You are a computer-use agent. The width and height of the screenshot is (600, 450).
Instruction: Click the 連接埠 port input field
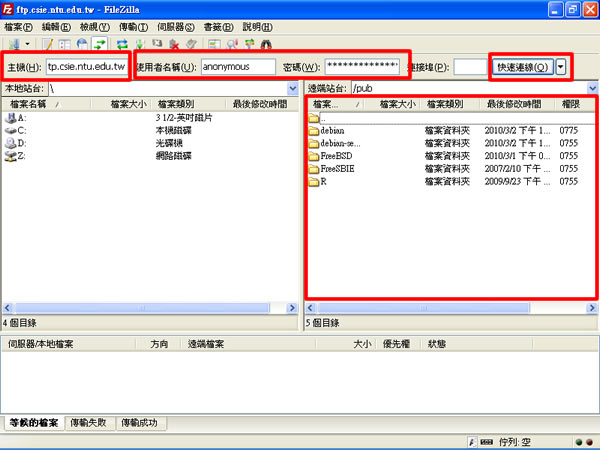pos(470,67)
